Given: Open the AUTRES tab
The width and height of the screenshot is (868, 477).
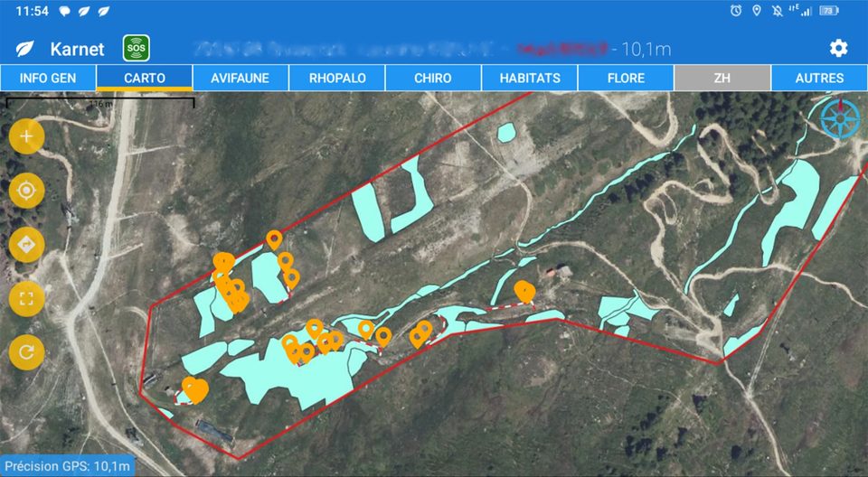Looking at the screenshot, I should coord(819,78).
